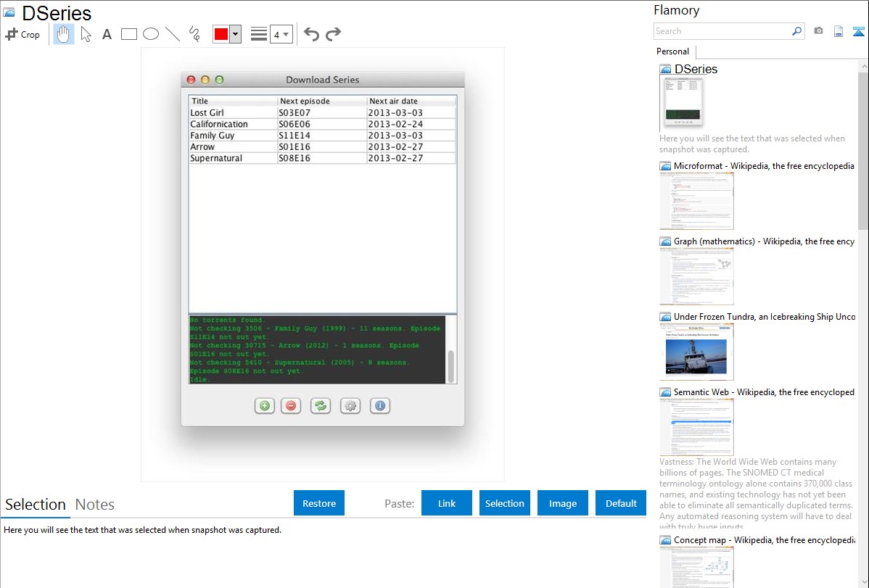Activate the hand pan tool
Screen dimensions: 869x588
point(64,34)
